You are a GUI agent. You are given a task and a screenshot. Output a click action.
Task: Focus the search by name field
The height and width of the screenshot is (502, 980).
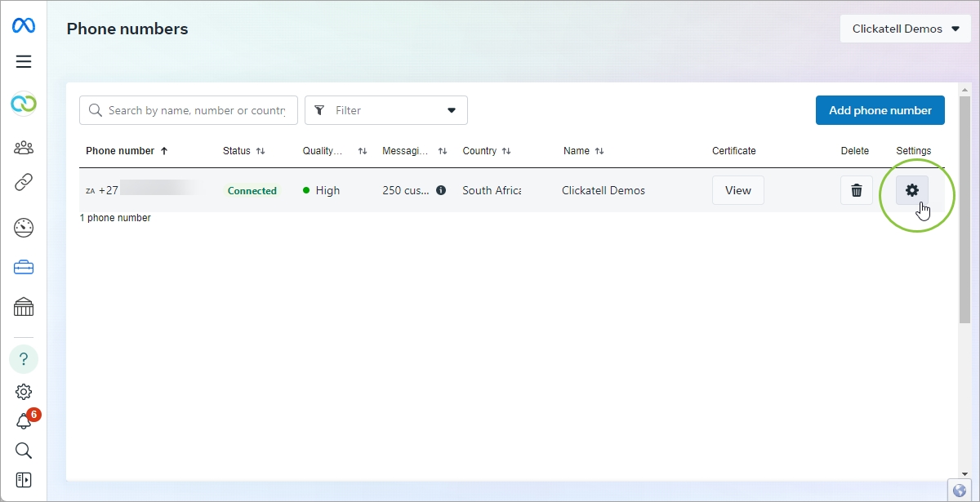pos(196,110)
